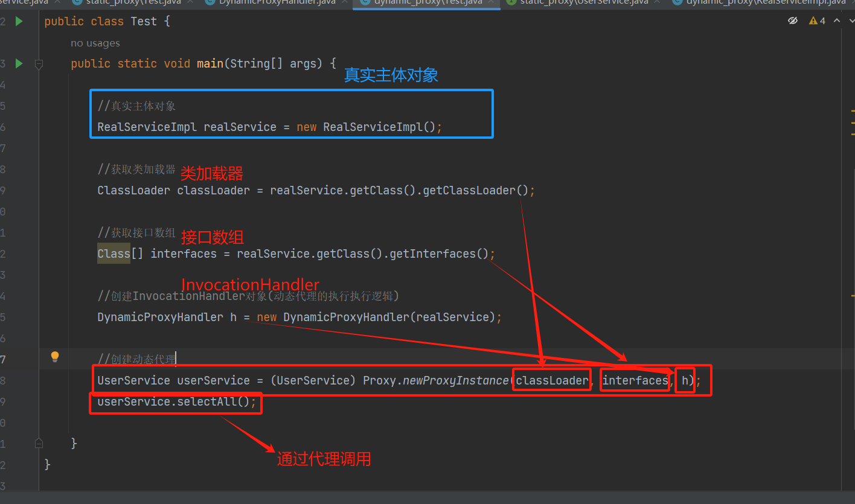Click the method name "main"

click(210, 63)
